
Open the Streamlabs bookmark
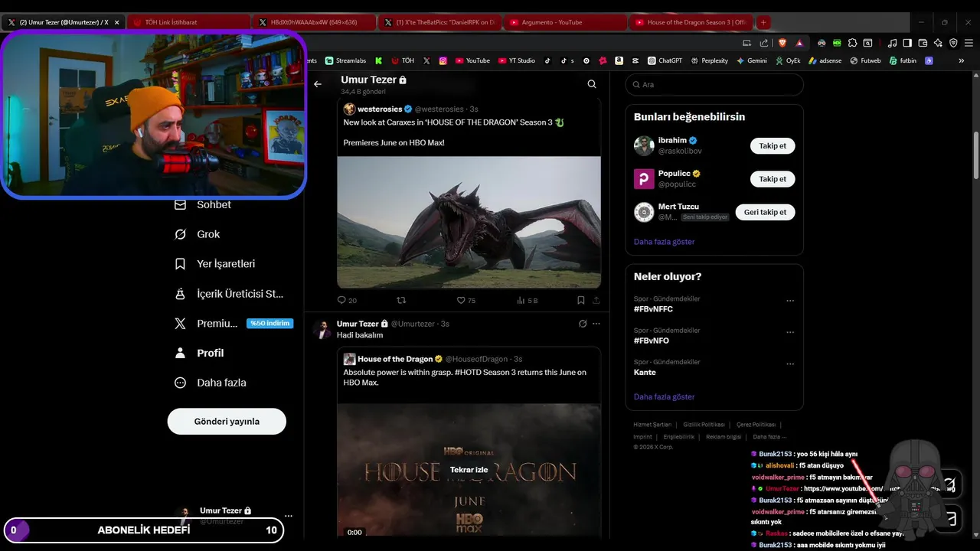(x=345, y=60)
